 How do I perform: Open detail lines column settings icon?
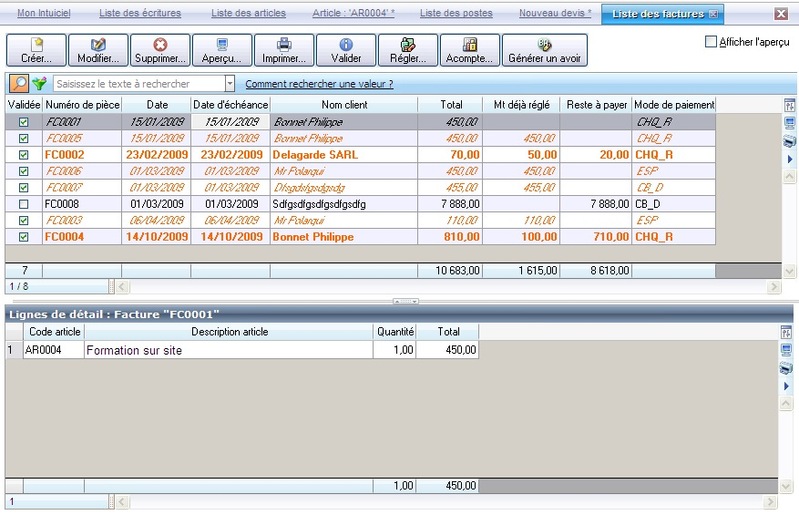point(786,332)
